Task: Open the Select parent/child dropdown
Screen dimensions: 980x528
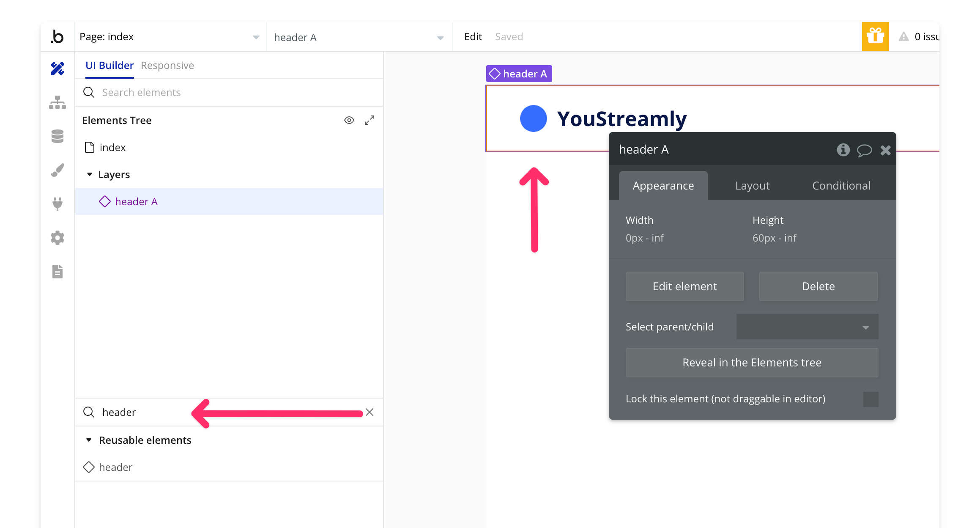Action: (807, 327)
